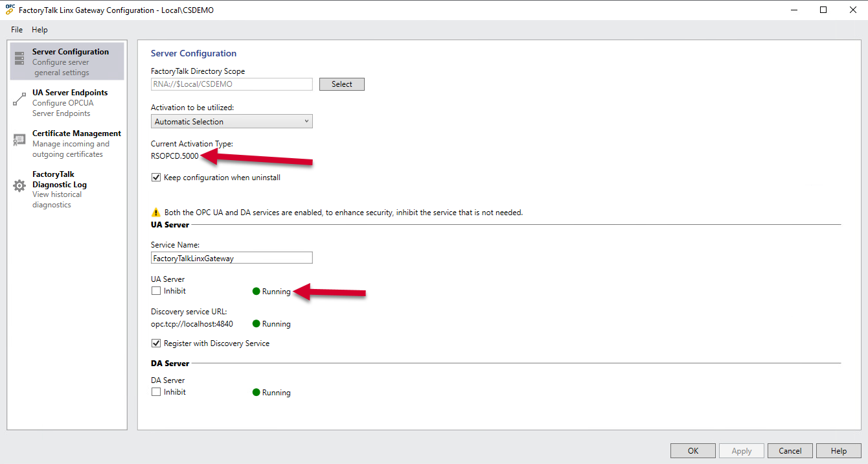This screenshot has height=464, width=868.
Task: Click the Server Configuration heading
Action: (x=194, y=54)
